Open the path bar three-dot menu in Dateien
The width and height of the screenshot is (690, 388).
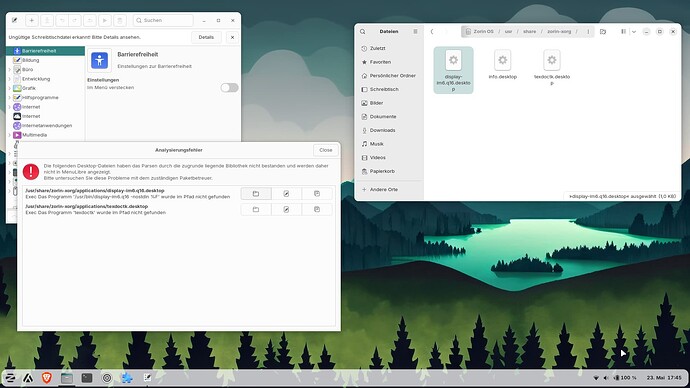588,32
